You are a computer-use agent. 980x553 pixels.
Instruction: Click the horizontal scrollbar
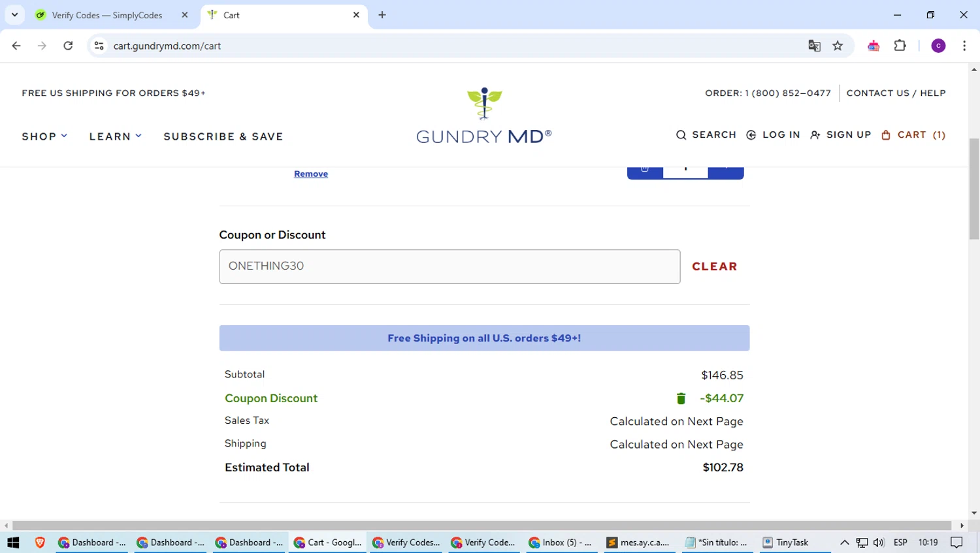click(482, 526)
